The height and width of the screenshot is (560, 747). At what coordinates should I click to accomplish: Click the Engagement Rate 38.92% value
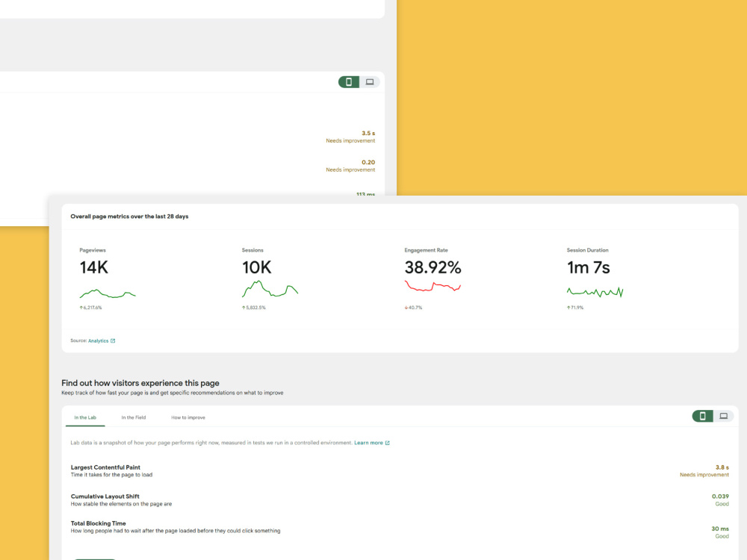(433, 267)
